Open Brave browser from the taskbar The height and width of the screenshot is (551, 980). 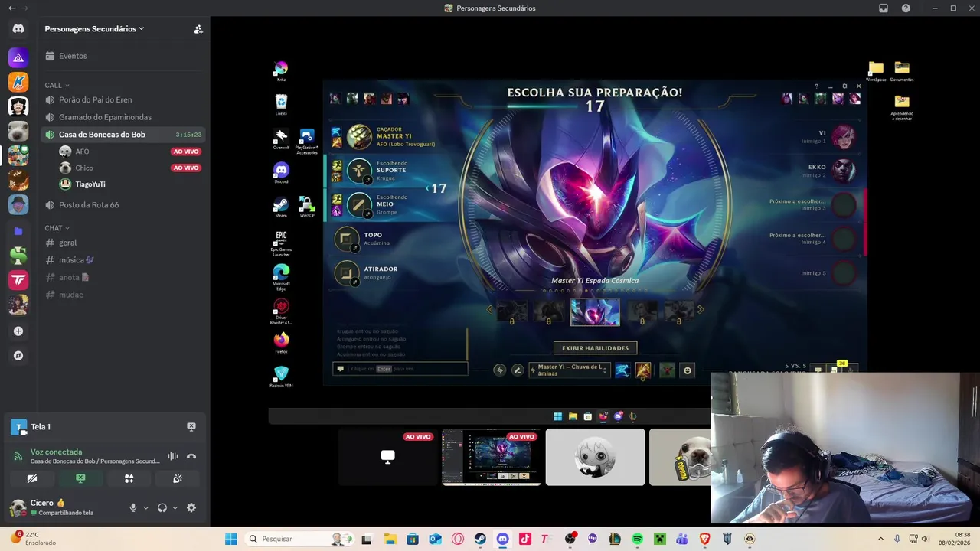tap(704, 539)
